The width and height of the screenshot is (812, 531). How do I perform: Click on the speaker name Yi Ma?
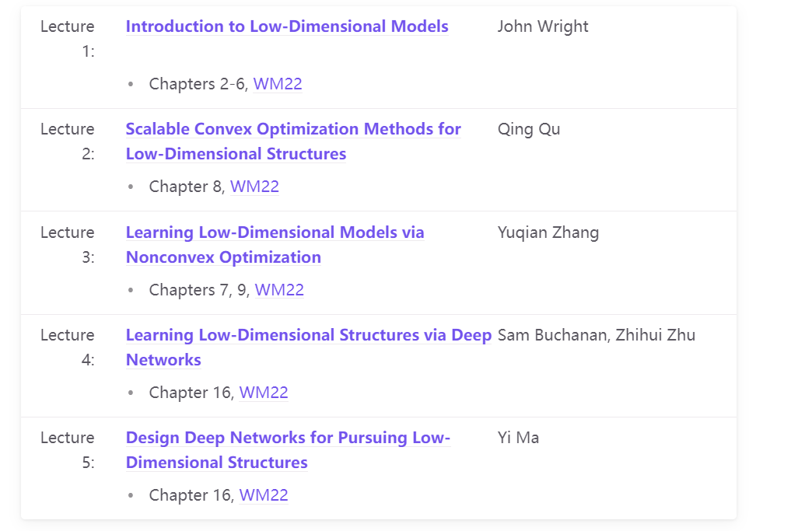pyautogui.click(x=518, y=438)
